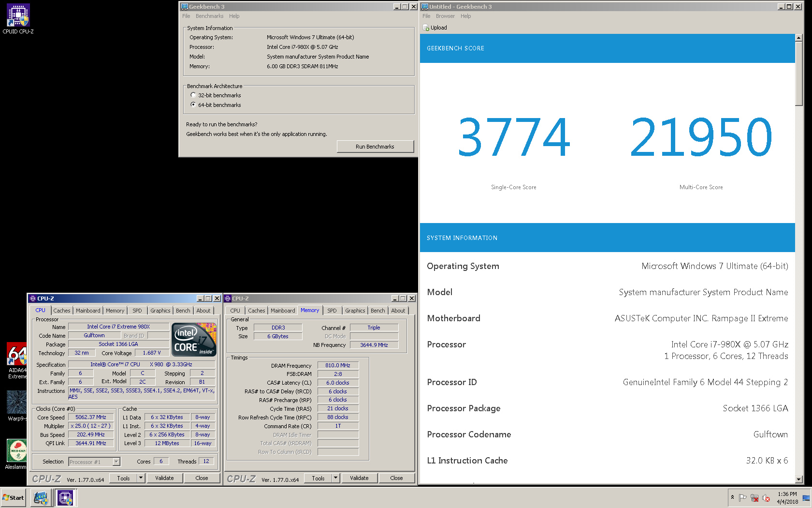Switch to Memory tab in left CPU-Z
Image resolution: width=812 pixels, height=508 pixels.
(x=115, y=311)
